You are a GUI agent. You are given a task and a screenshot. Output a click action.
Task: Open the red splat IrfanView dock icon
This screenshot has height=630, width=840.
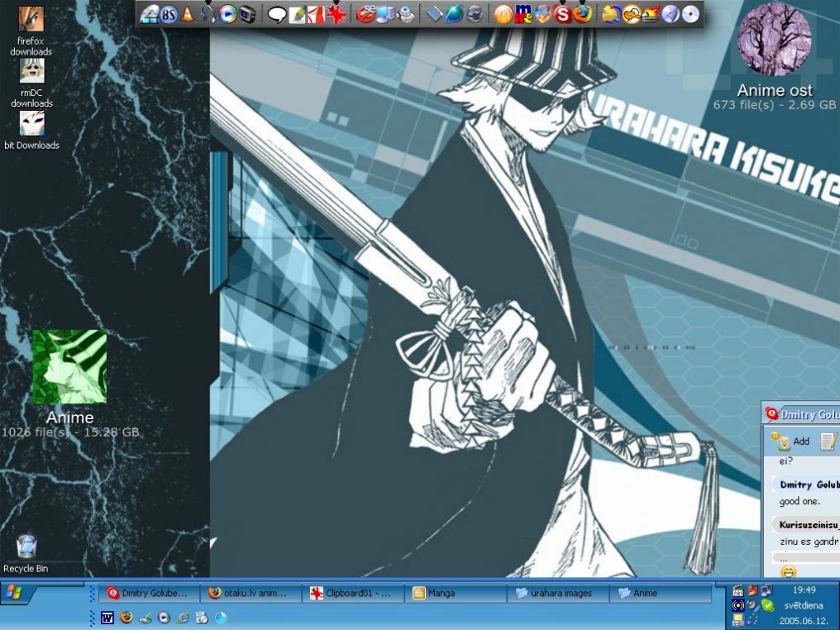[336, 14]
